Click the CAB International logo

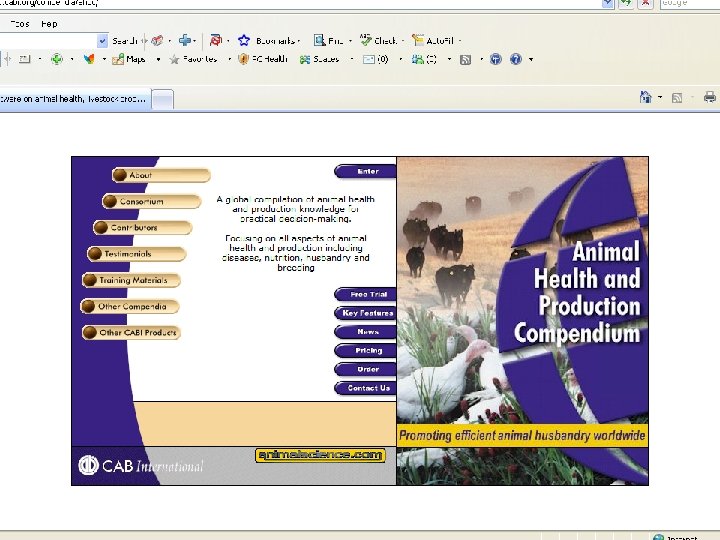coord(141,466)
